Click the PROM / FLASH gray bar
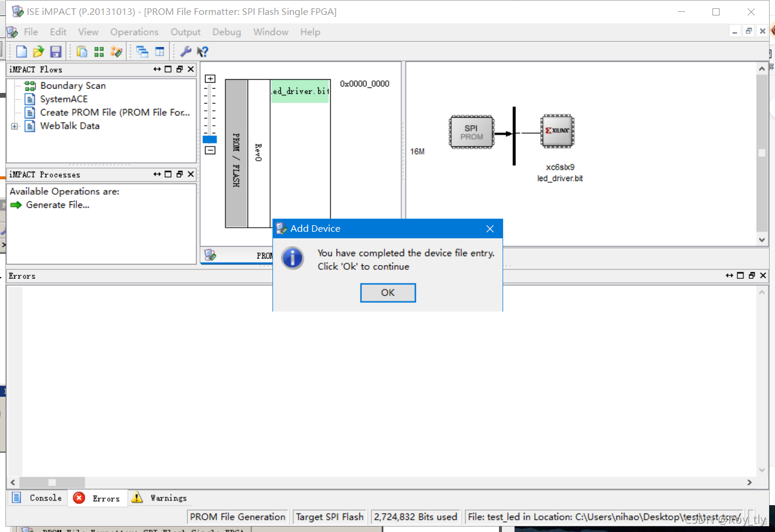Image resolution: width=775 pixels, height=532 pixels. [236, 154]
